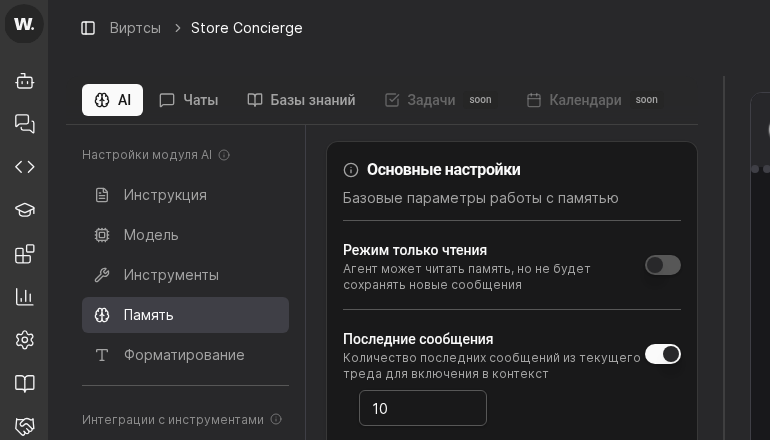770x440 pixels.
Task: Toggle Режим только чтения switch
Action: click(x=662, y=265)
